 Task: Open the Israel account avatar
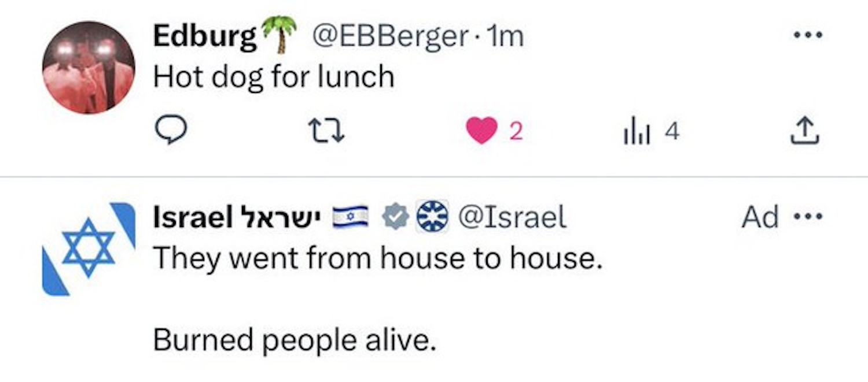(x=89, y=250)
